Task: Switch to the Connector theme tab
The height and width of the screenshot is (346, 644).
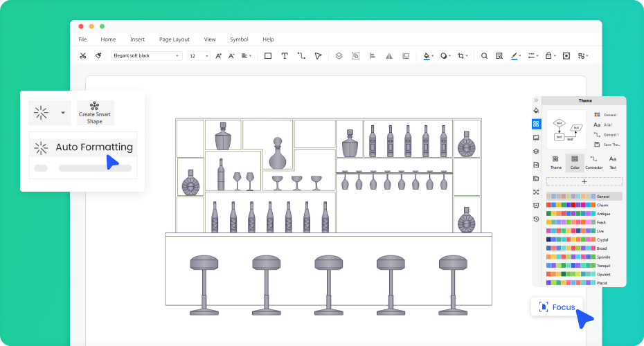Action: coord(593,163)
